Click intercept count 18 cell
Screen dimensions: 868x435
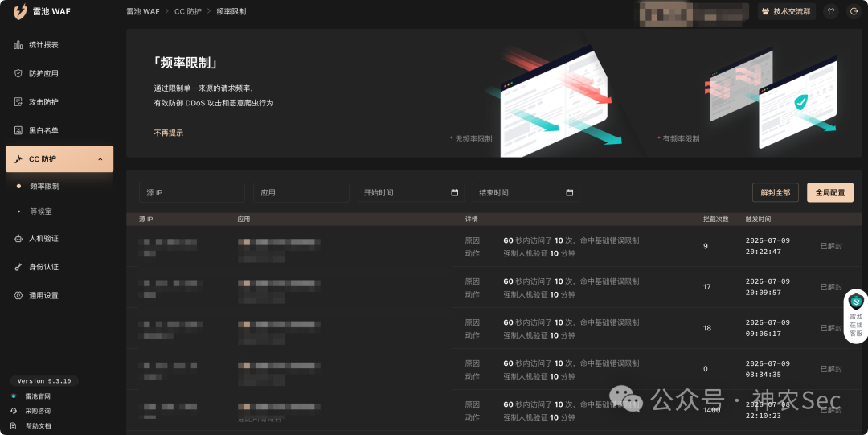pyautogui.click(x=707, y=329)
